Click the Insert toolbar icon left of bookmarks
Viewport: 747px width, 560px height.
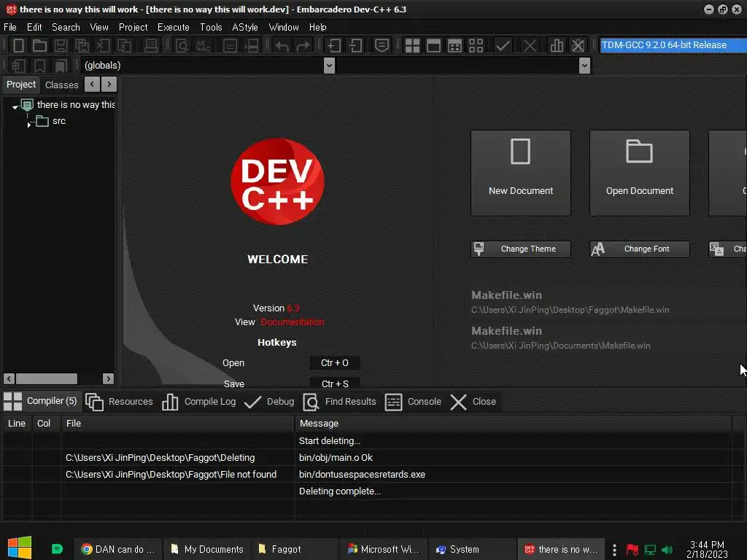[18, 65]
